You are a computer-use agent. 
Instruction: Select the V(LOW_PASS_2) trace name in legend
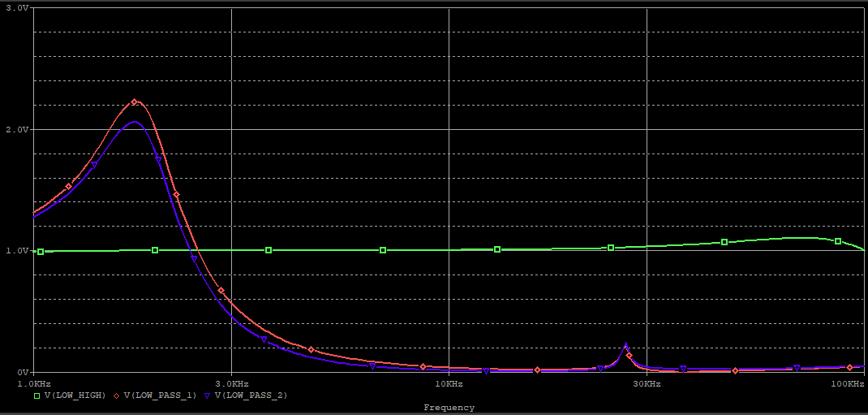click(251, 396)
